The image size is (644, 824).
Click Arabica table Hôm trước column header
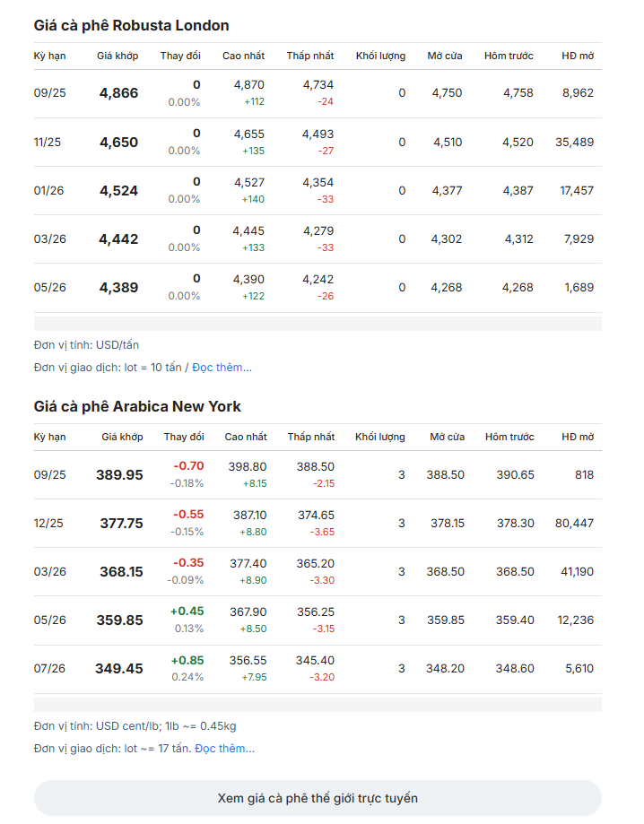509,437
